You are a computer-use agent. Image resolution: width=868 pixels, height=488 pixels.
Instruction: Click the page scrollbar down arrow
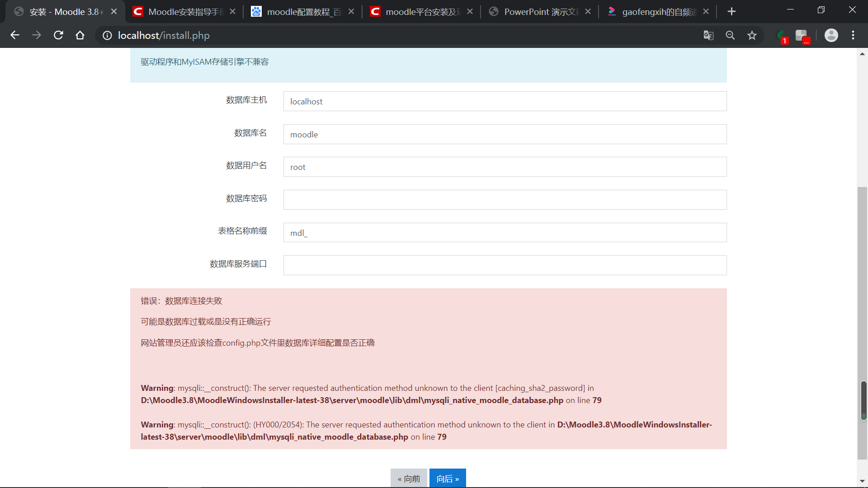click(x=862, y=482)
